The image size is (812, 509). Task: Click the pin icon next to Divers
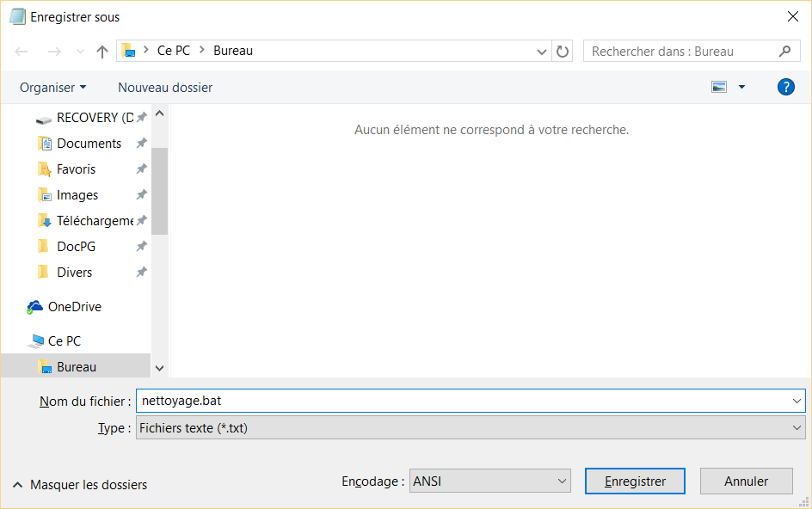click(141, 272)
